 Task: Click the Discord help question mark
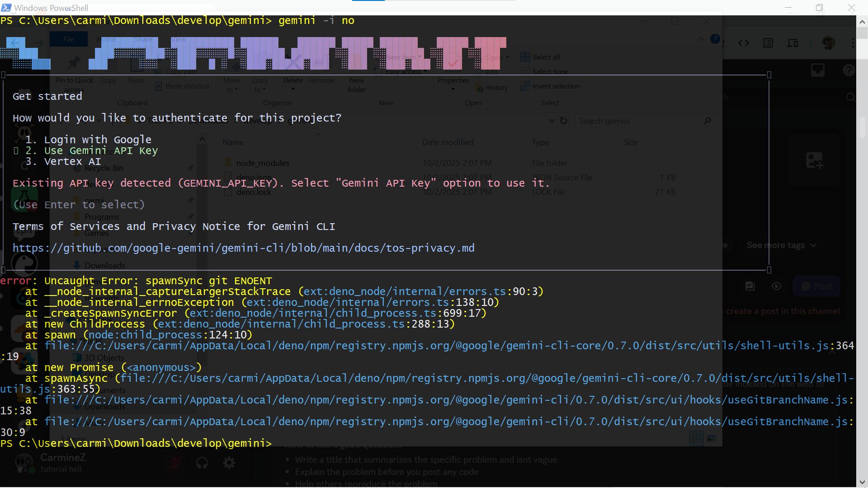pyautogui.click(x=849, y=70)
